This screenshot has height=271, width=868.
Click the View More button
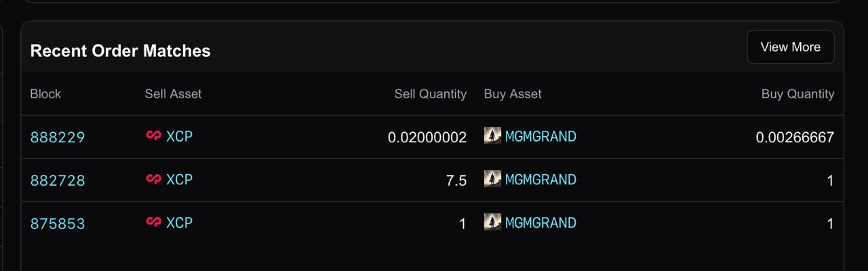point(791,47)
